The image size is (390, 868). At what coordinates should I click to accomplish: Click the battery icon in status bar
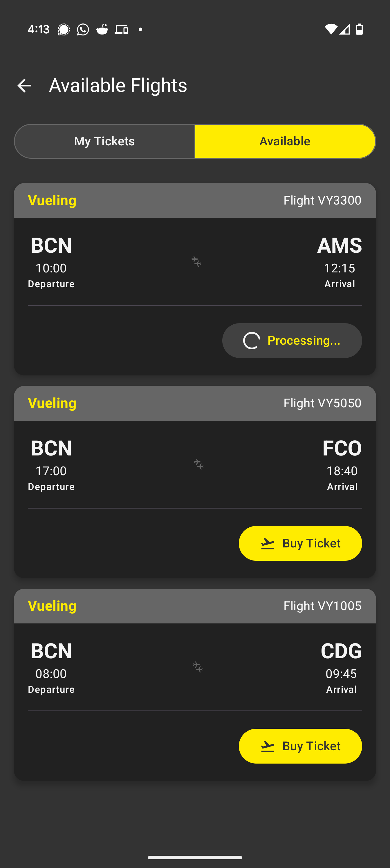360,29
